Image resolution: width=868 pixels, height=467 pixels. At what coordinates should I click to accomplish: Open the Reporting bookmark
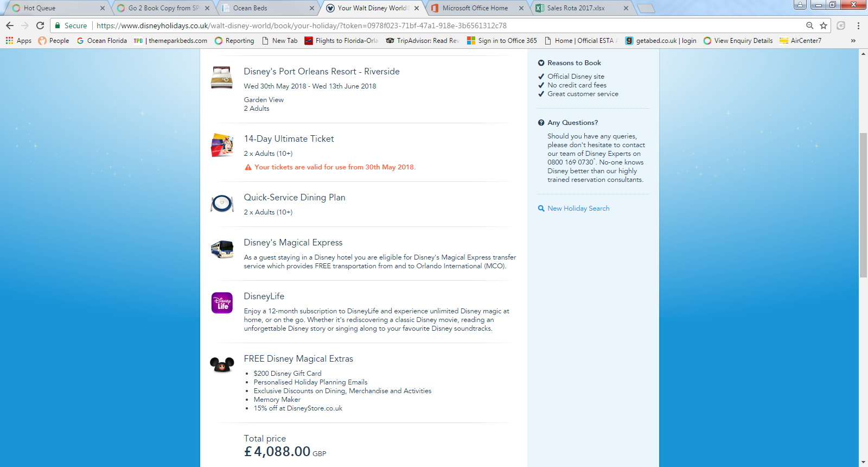[x=234, y=41]
